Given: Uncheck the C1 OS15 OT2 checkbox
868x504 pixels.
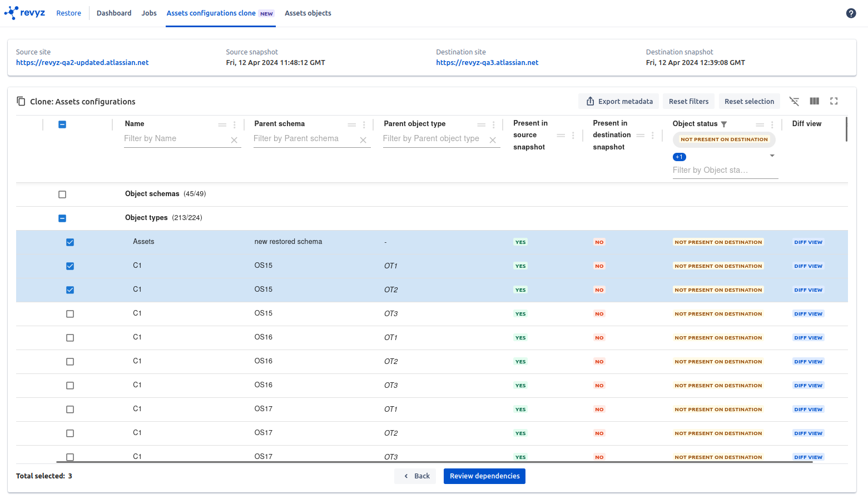Looking at the screenshot, I should 70,290.
